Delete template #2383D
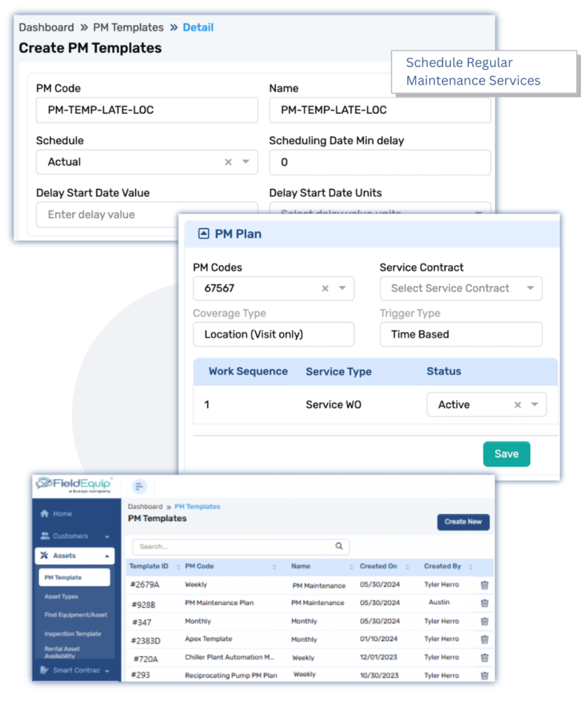Viewport: 588px width, 728px height. tap(484, 639)
